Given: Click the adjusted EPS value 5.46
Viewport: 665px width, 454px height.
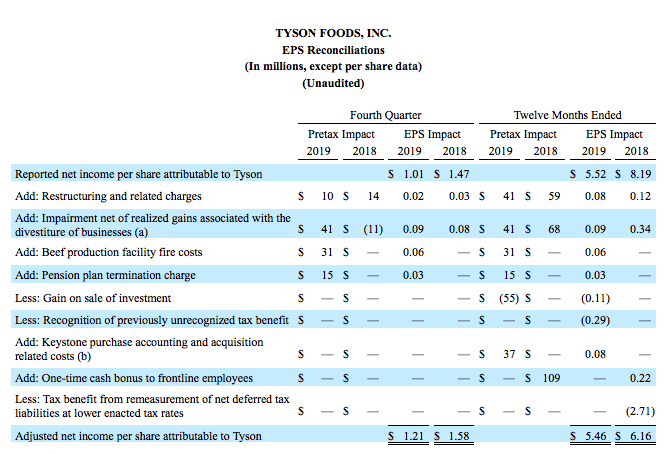Looking at the screenshot, I should click(595, 436).
